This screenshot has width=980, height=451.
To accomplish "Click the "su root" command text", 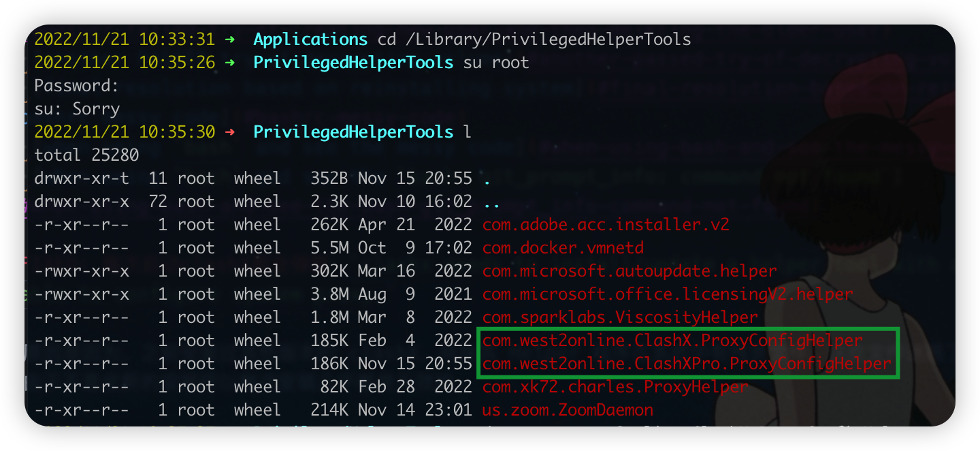I will coord(496,63).
